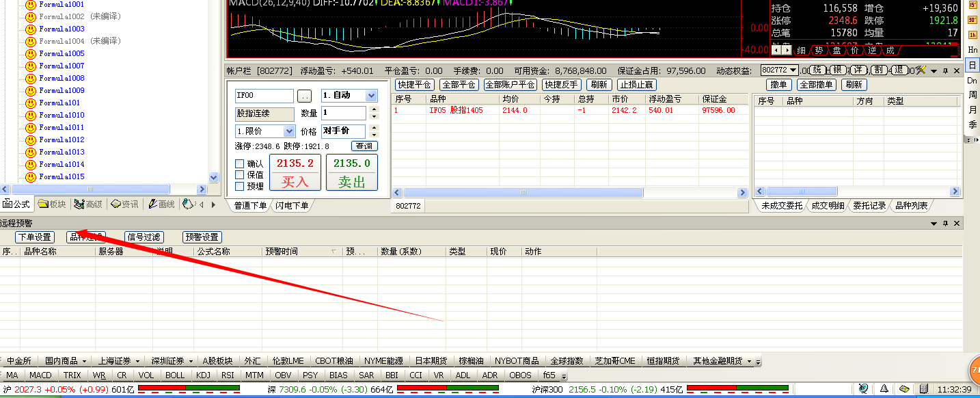Toggle the 保值 checkbox

(x=239, y=175)
